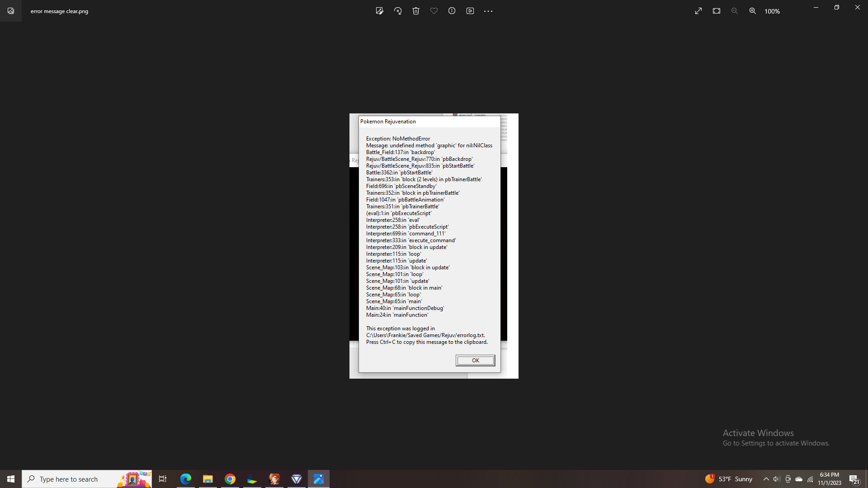Close the Photos window

858,7
